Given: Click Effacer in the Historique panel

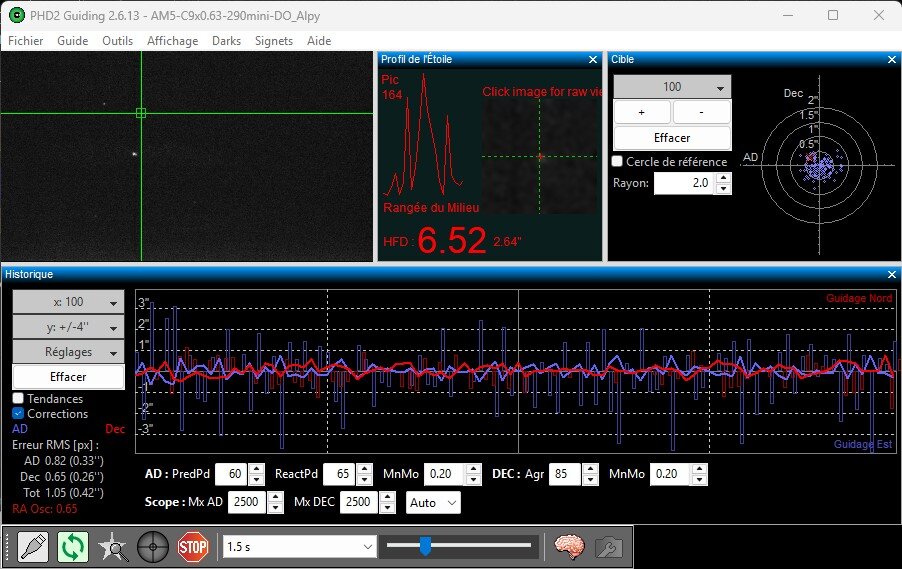Looking at the screenshot, I should point(68,377).
